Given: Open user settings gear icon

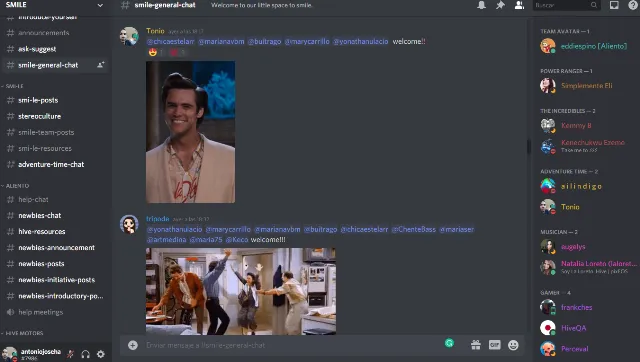Looking at the screenshot, I should pos(100,354).
